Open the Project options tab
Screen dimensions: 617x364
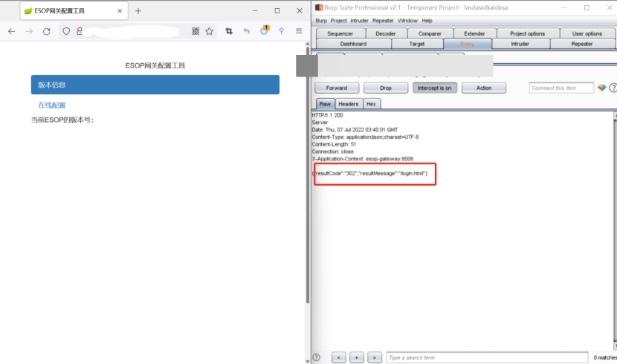[528, 33]
